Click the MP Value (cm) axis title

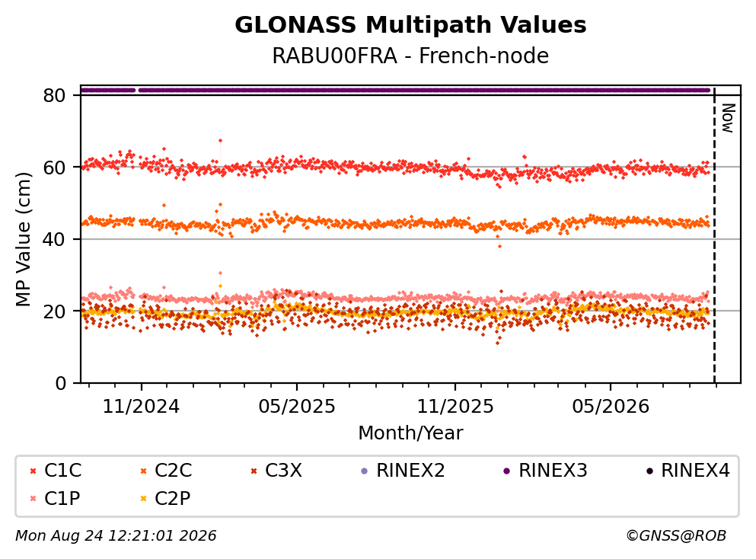pyautogui.click(x=23, y=239)
